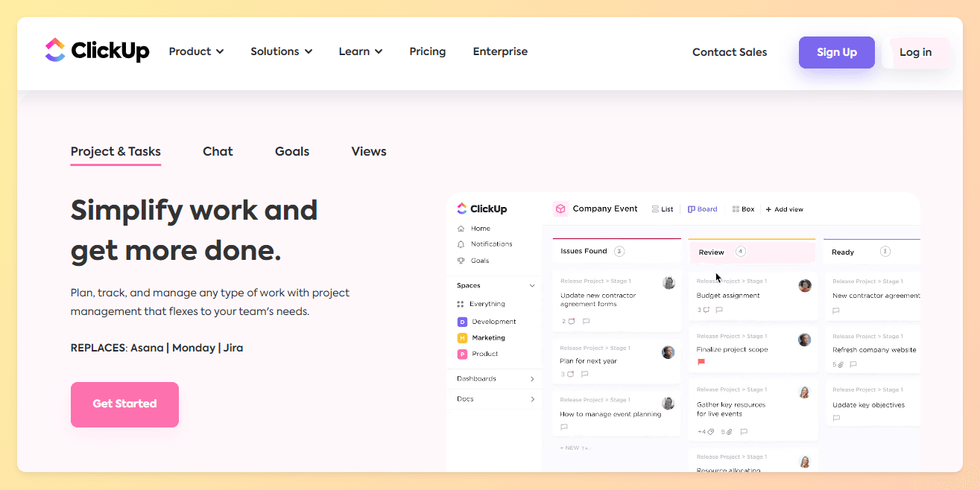Click the purple Development space badge
The image size is (980, 490).
(462, 322)
